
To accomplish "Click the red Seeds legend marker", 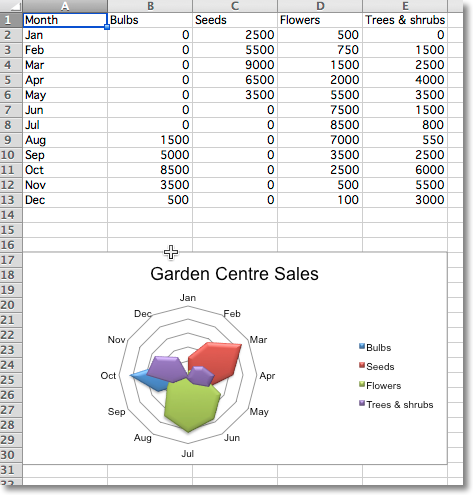I will coord(362,365).
